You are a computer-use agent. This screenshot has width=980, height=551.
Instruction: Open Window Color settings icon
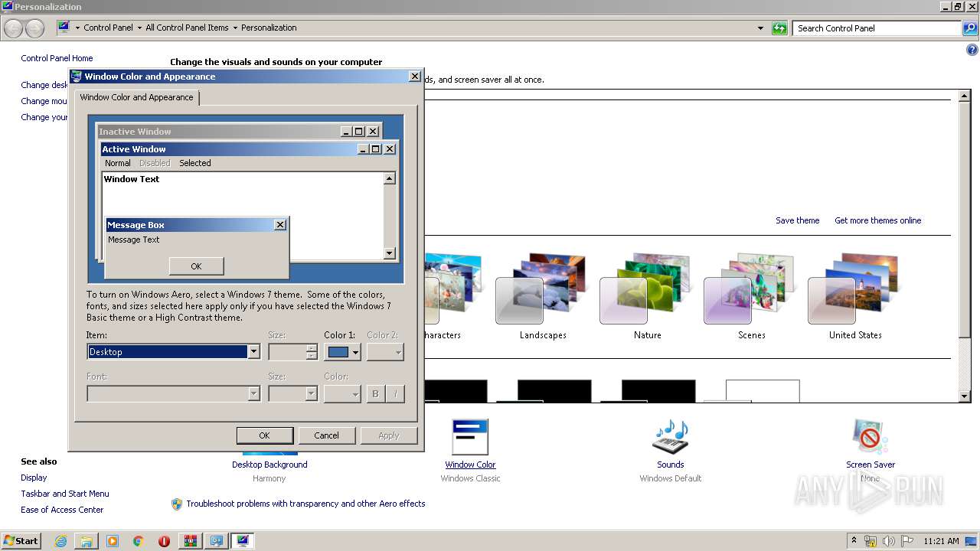[x=470, y=437]
